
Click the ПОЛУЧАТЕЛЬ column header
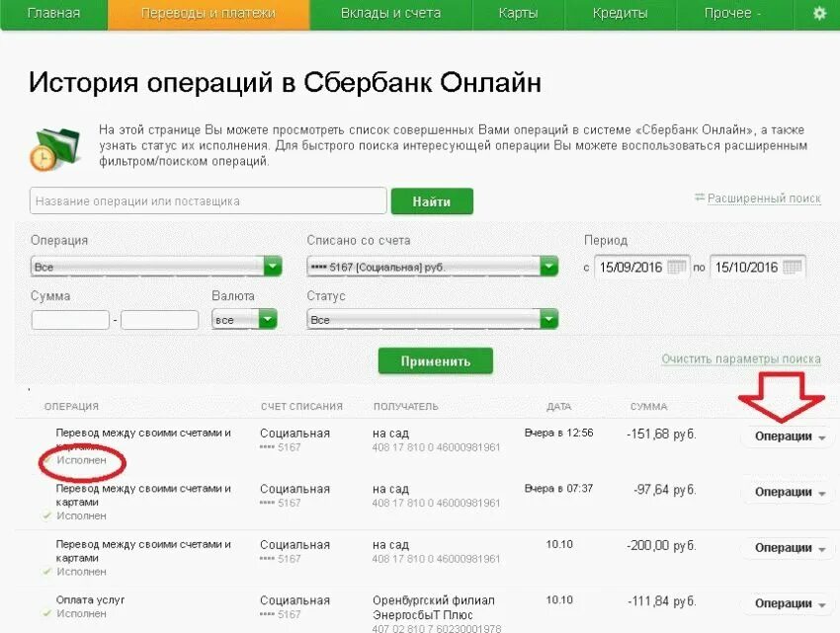coord(405,407)
